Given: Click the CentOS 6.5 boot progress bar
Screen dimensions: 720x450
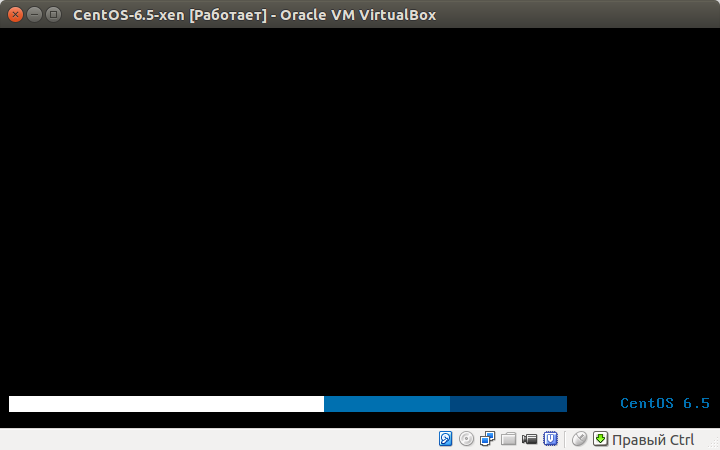Looking at the screenshot, I should click(x=288, y=404).
